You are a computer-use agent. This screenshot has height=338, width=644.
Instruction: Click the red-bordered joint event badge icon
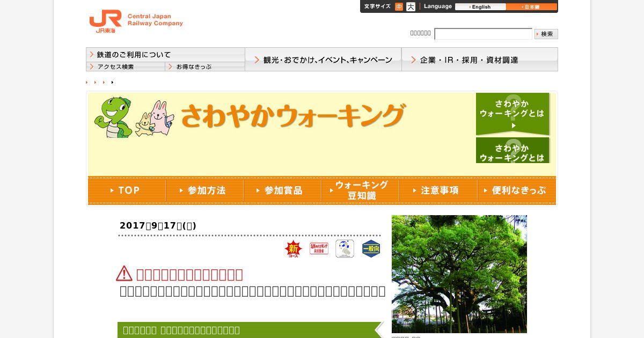click(319, 248)
